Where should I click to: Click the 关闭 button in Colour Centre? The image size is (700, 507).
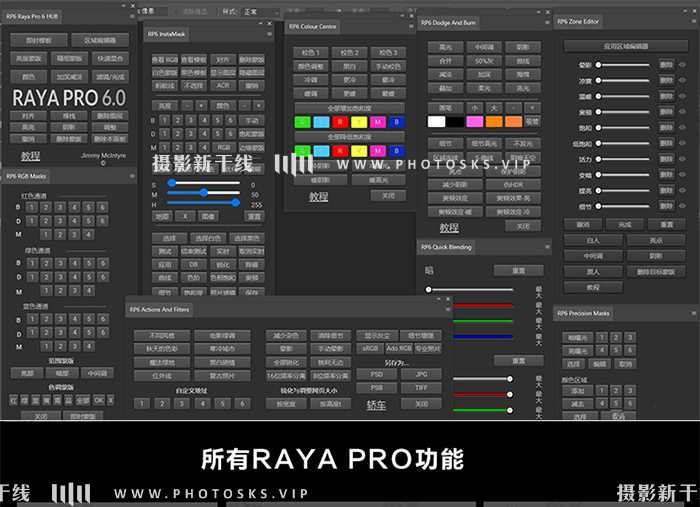point(388,195)
